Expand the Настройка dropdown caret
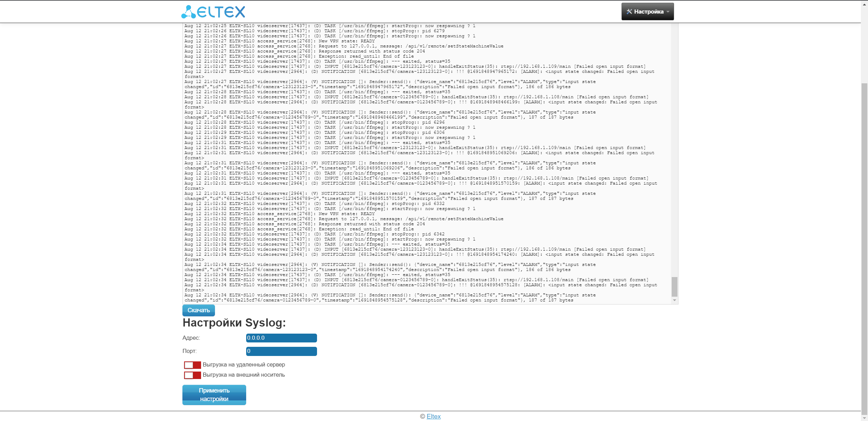 point(668,12)
